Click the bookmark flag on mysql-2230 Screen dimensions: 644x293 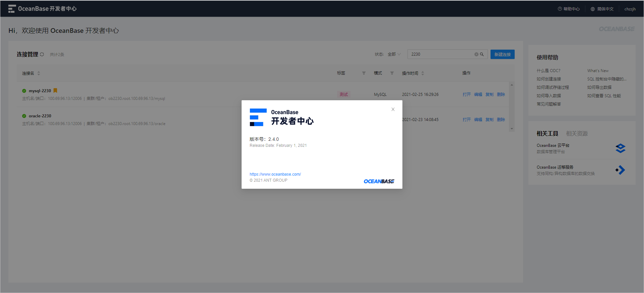point(55,91)
